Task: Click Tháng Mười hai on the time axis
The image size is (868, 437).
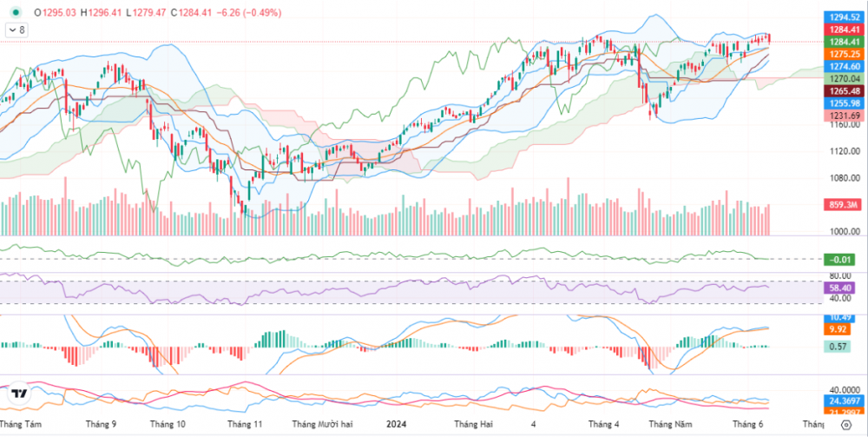Action: coord(322,425)
